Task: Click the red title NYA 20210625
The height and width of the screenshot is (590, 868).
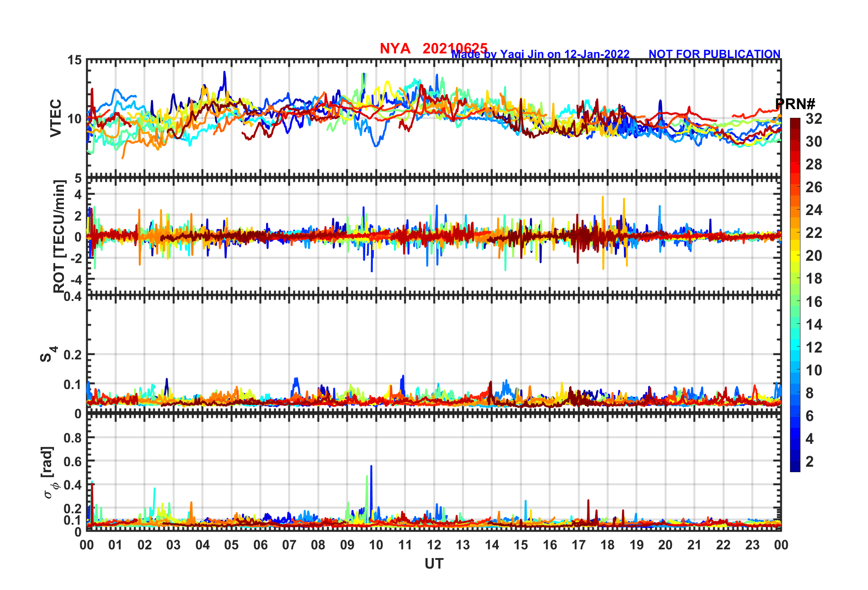Action: 434,48
